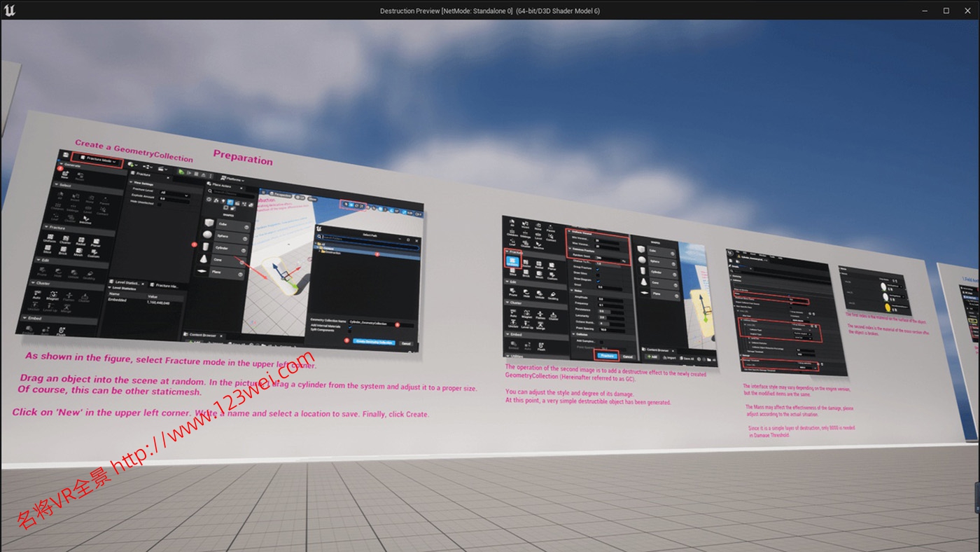Toggle Add Internal Materials checkbox
The height and width of the screenshot is (552, 980).
click(351, 326)
